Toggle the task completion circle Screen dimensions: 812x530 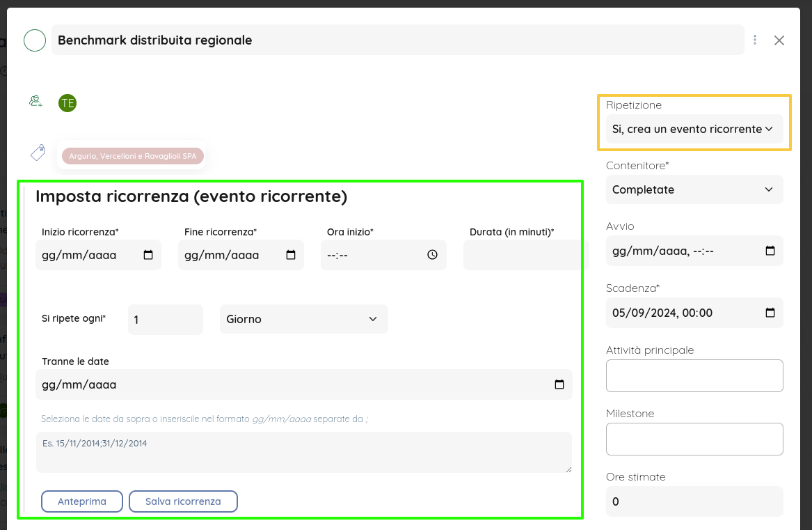point(35,40)
